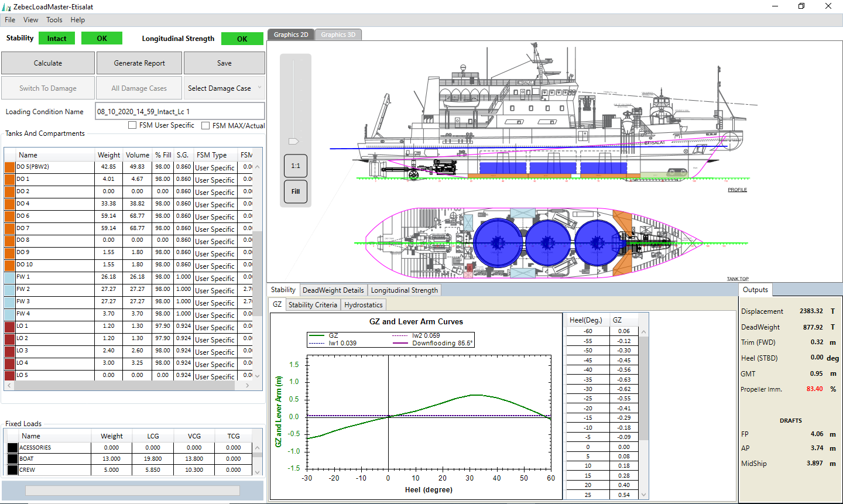Click the vertical zoom slider handle
Viewport: 843px width, 504px height.
[x=294, y=141]
